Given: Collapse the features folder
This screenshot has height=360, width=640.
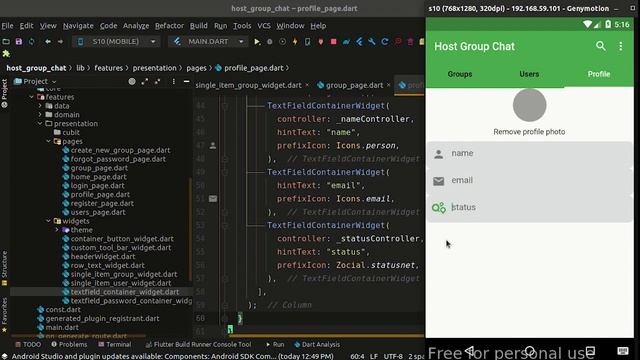Looking at the screenshot, I should tap(31, 97).
